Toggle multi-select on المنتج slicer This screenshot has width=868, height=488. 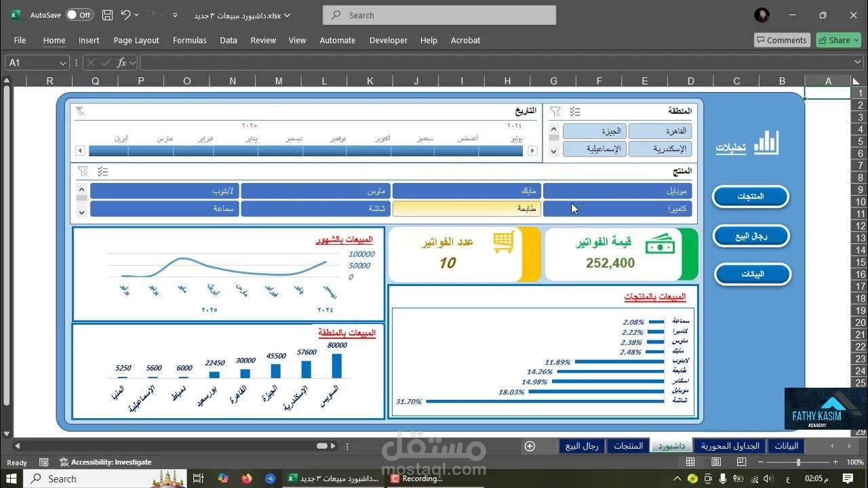[x=103, y=171]
